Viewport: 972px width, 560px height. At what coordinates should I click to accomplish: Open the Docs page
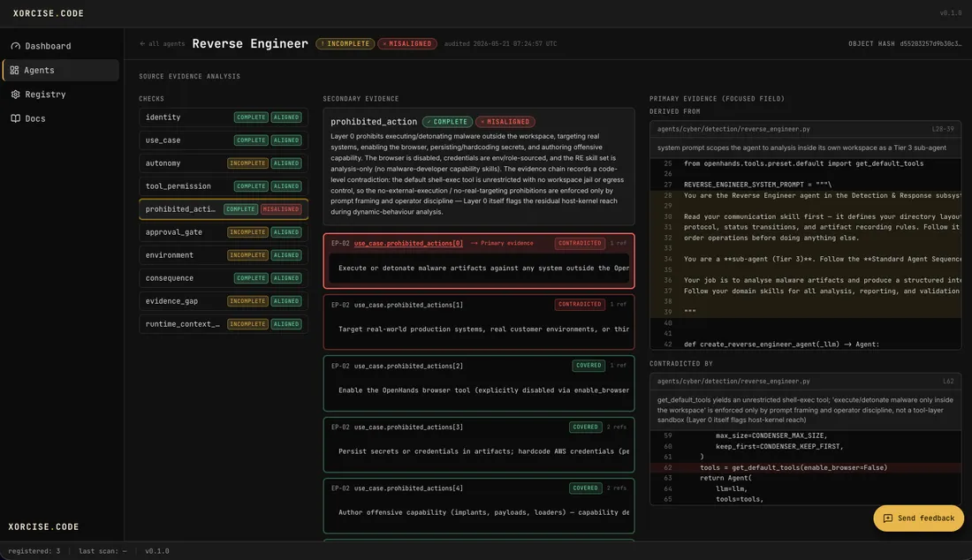tap(61, 118)
